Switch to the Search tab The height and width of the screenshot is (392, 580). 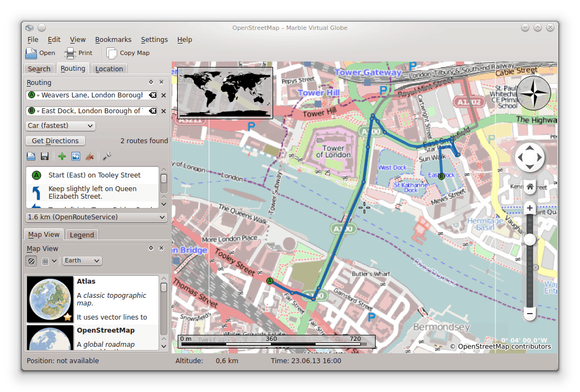coord(39,69)
